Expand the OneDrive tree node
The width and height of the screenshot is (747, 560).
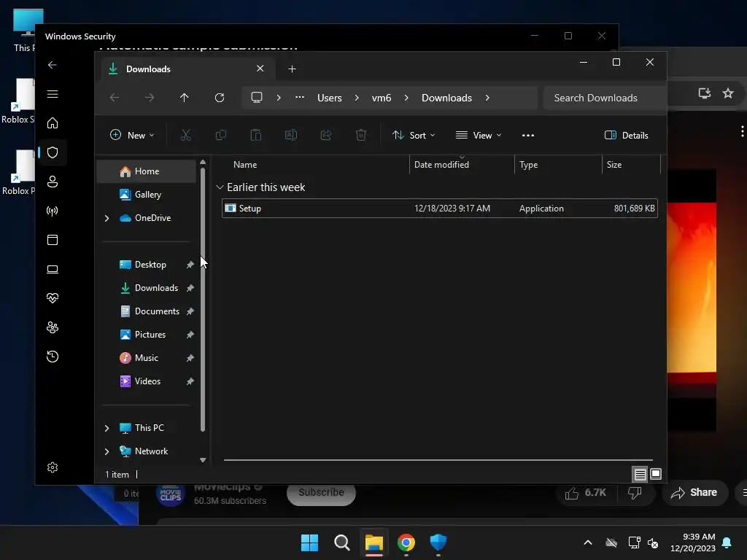pyautogui.click(x=107, y=218)
